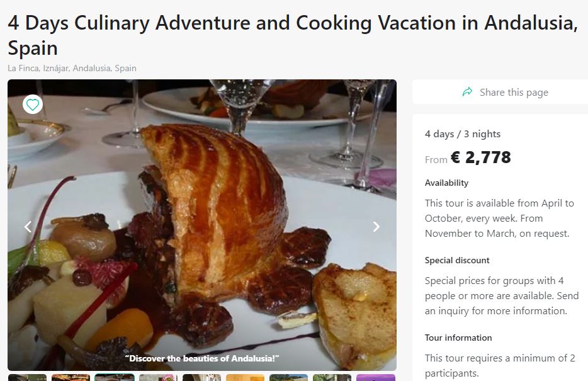Image resolution: width=588 pixels, height=381 pixels.
Task: Click the 'Discover the beauties of Andalusia' caption
Action: coord(202,358)
